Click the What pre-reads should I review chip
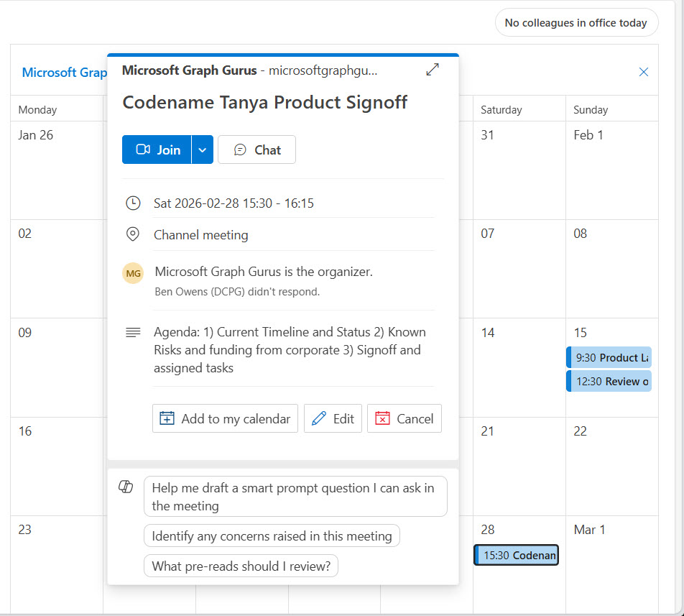684x616 pixels. [x=241, y=566]
